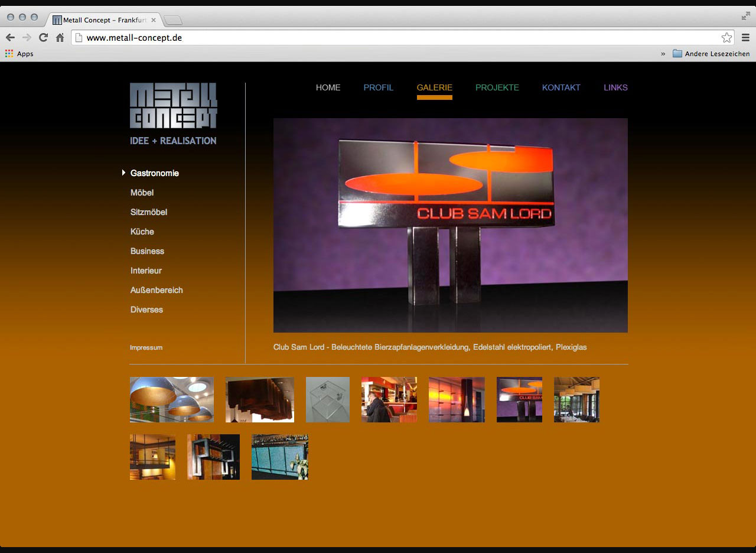Open the orange-lit wall panel thumbnail
The width and height of the screenshot is (756, 553).
457,399
